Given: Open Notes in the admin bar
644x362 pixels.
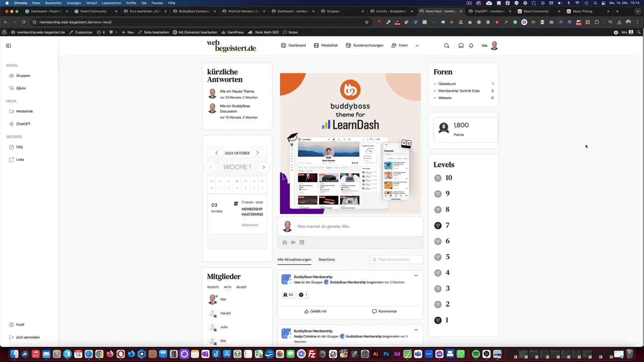Looking at the screenshot, I should pos(290,32).
